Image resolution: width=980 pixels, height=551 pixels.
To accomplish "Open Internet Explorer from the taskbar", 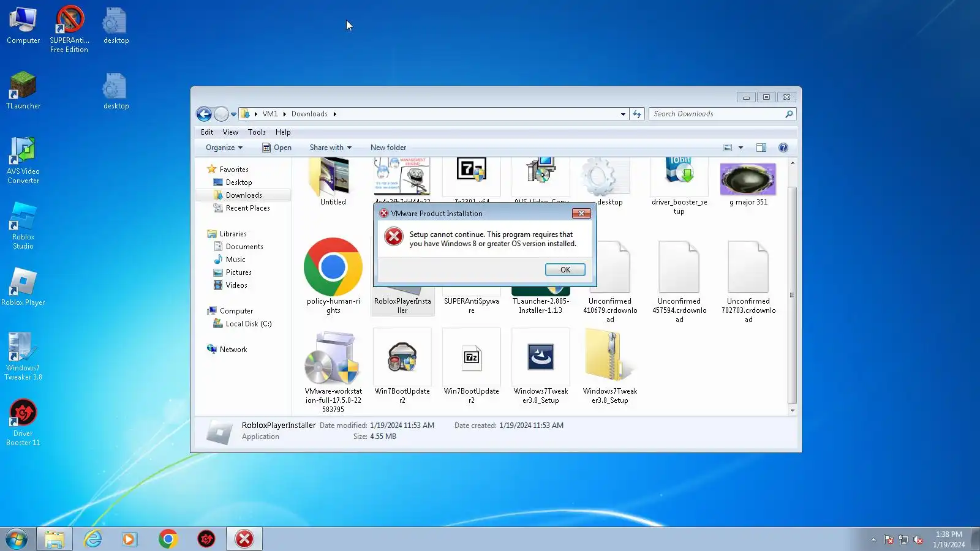I will (93, 539).
